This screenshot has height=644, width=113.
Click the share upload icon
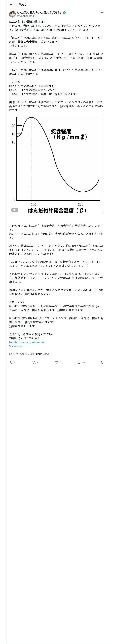click(101, 362)
